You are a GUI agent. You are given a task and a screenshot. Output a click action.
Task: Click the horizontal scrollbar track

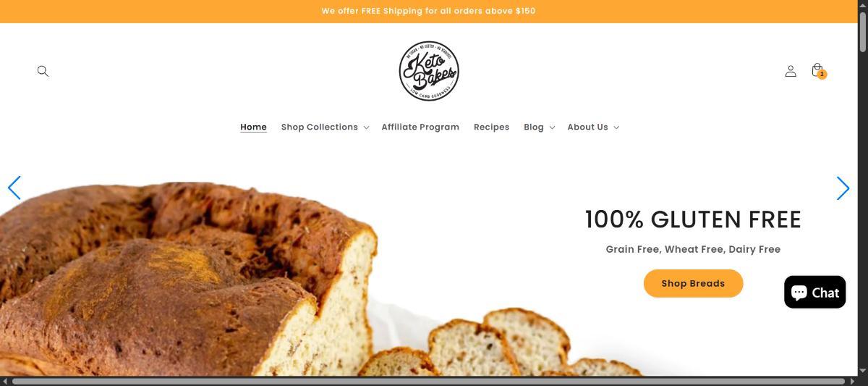pyautogui.click(x=428, y=381)
